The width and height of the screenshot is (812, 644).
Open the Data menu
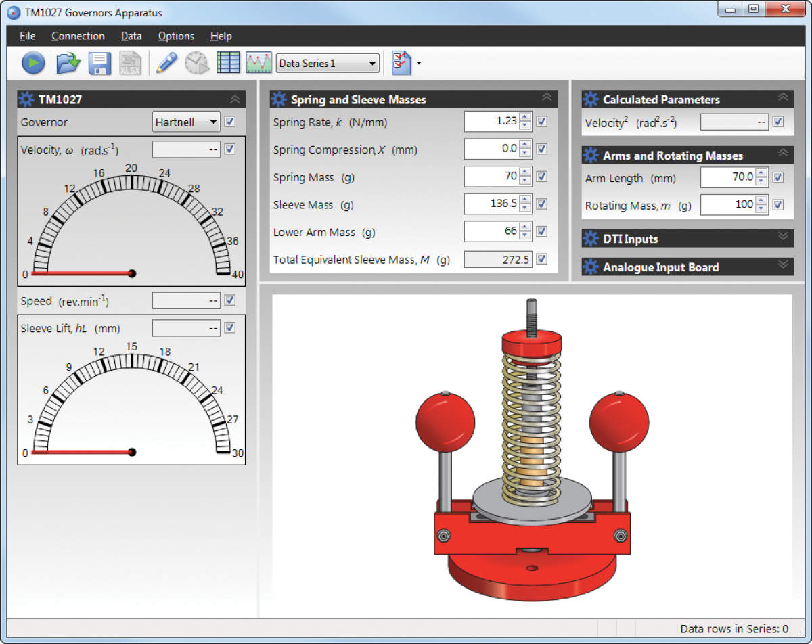click(x=131, y=37)
